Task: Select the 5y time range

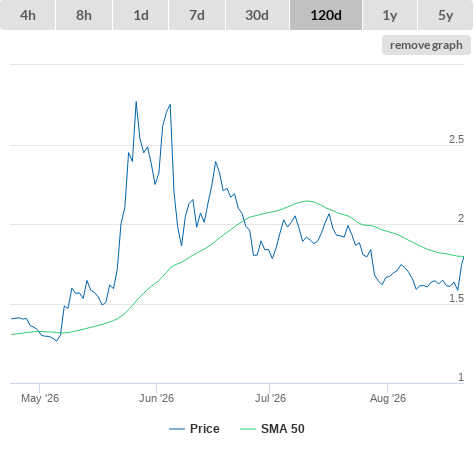Action: point(445,15)
